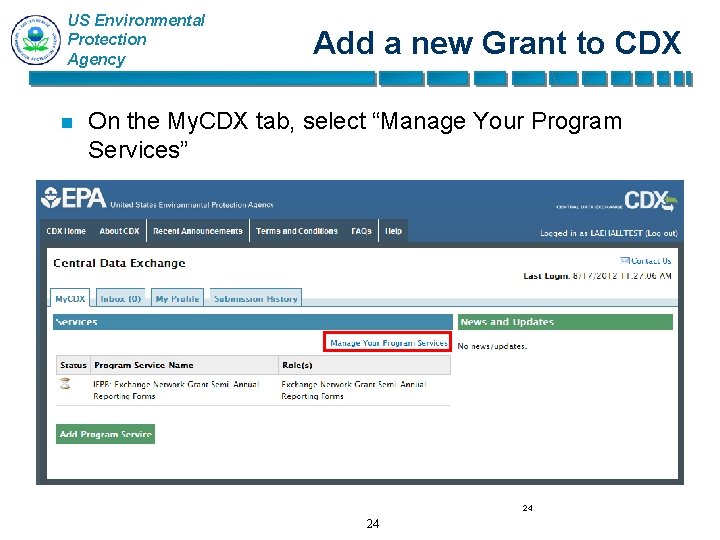Viewport: 720px width, 540px height.
Task: Switch to the My Profile tab
Action: pos(177,298)
